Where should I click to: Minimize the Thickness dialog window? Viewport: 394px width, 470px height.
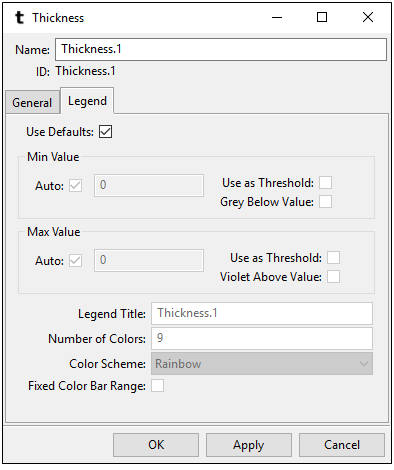pyautogui.click(x=277, y=17)
